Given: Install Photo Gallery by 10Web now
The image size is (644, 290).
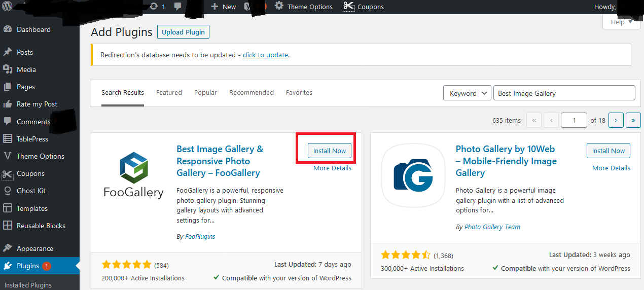Looking at the screenshot, I should click(x=609, y=151).
